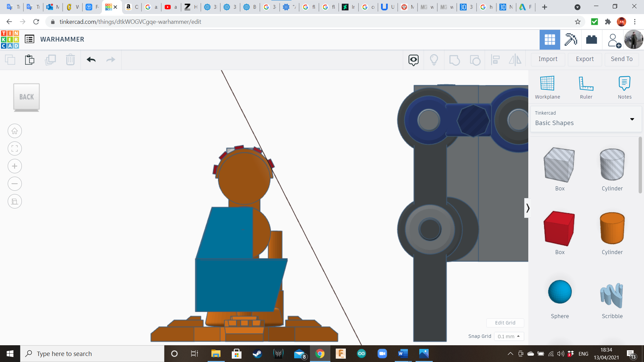Zoom out with the minus icon

tap(15, 184)
